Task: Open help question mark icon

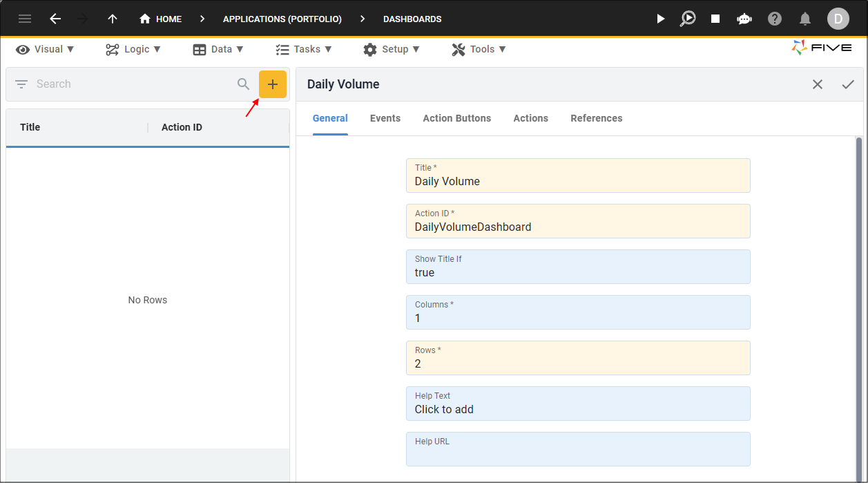Action: [x=775, y=19]
